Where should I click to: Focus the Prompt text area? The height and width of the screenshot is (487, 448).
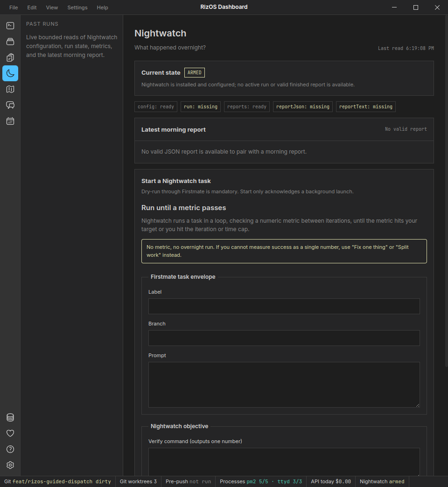pyautogui.click(x=284, y=384)
